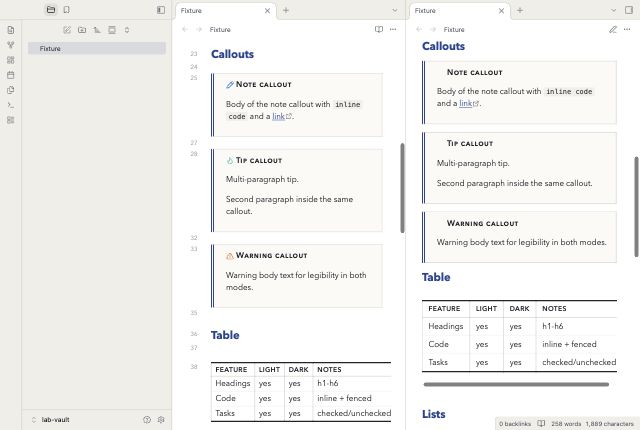Click the Warning callout title in reading view

coord(482,223)
